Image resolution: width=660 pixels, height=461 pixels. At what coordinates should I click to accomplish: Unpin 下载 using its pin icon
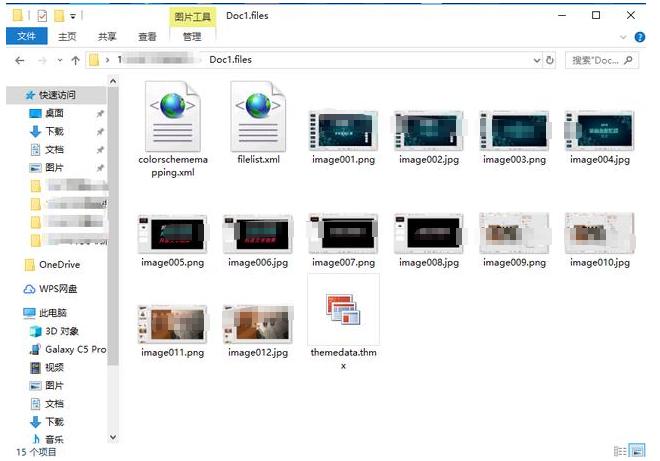(100, 132)
